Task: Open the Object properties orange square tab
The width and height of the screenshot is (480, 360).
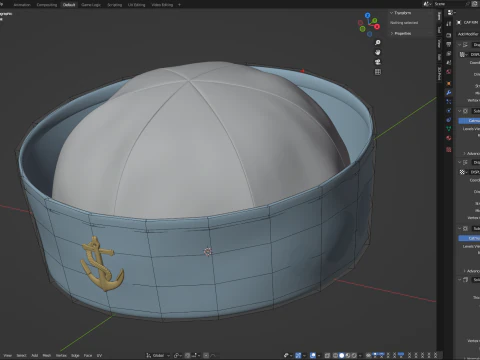Action: coord(449,83)
